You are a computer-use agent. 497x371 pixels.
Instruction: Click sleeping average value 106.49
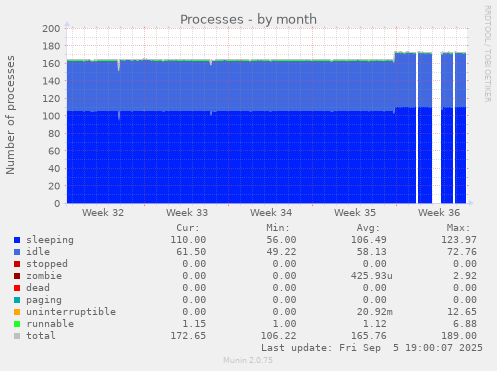369,240
